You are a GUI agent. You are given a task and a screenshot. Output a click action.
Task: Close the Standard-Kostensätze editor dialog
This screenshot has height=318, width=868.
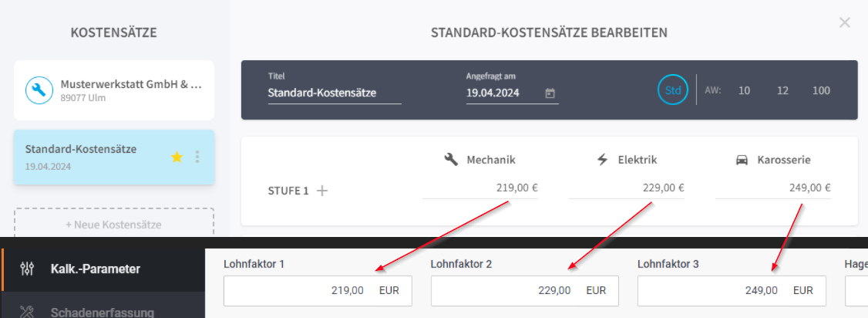(844, 22)
